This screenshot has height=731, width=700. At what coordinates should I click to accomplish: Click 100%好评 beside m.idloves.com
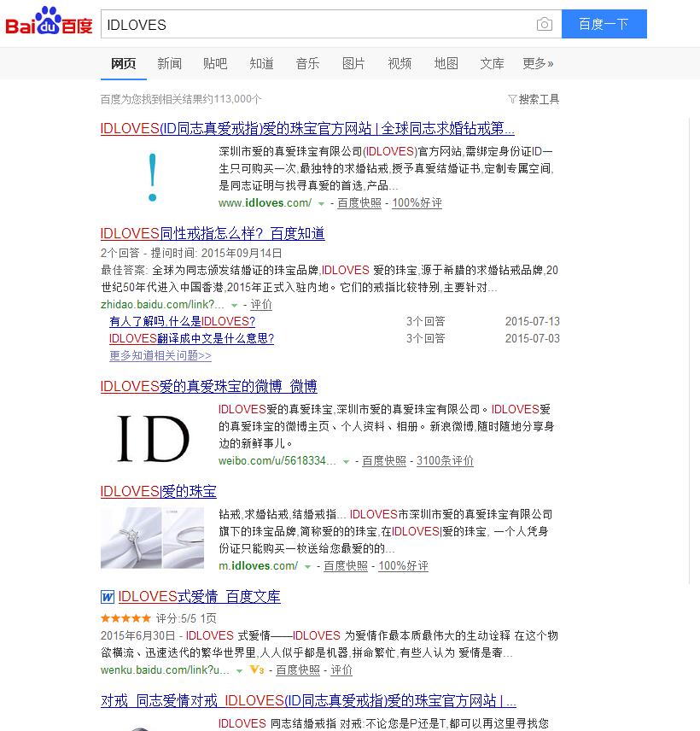403,566
